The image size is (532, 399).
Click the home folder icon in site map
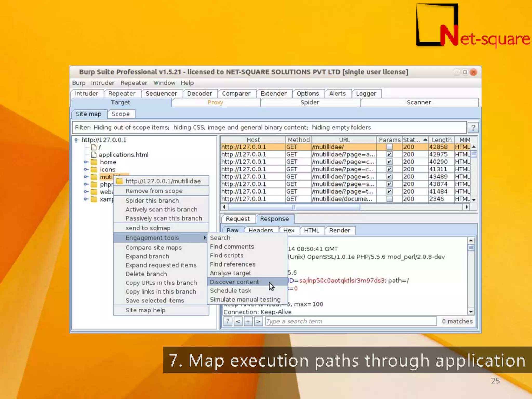coord(94,162)
